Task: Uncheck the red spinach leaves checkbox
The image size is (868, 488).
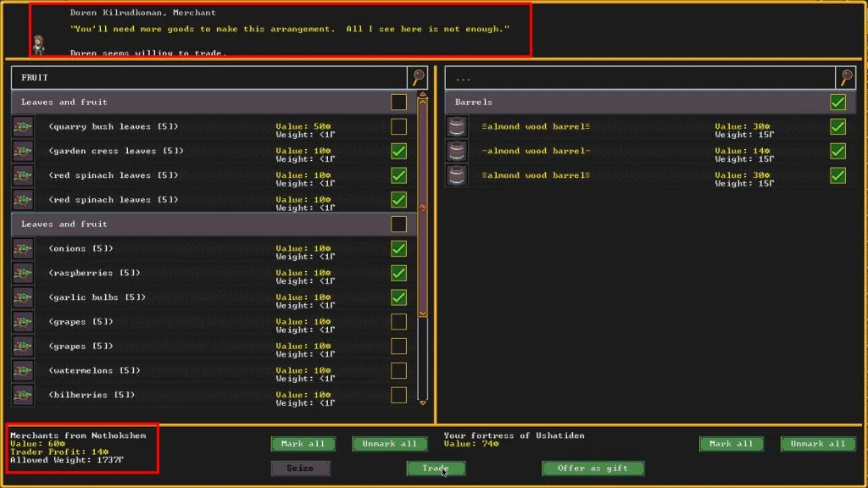Action: (x=398, y=175)
